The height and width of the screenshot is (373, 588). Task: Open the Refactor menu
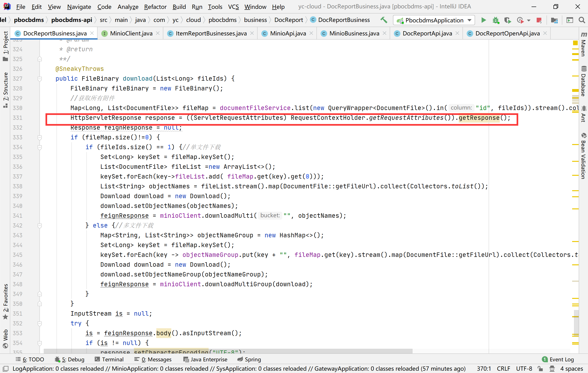click(x=155, y=7)
